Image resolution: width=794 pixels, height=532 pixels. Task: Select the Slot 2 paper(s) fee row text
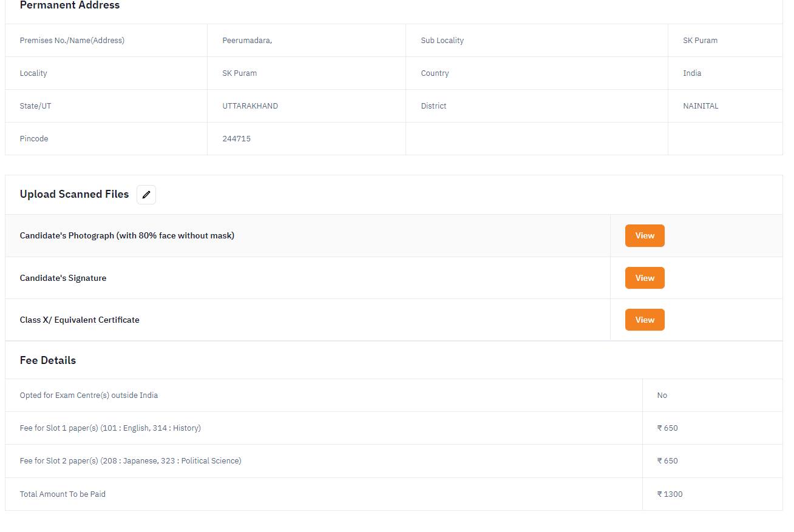(x=131, y=461)
